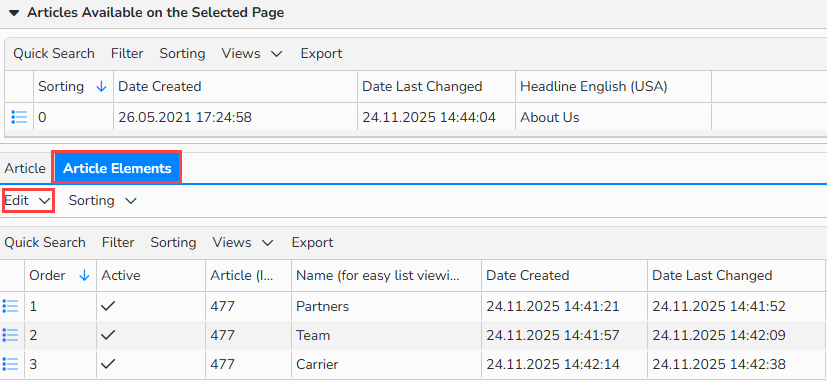Toggle Active checkmark for Partners row
This screenshot has height=382, width=827.
click(x=108, y=307)
